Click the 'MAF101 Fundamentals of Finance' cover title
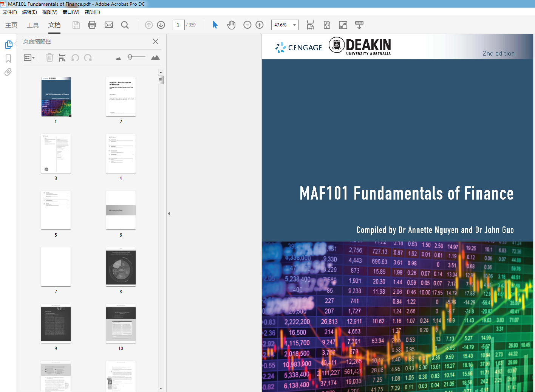Screen dimensions: 535x392 407,193
